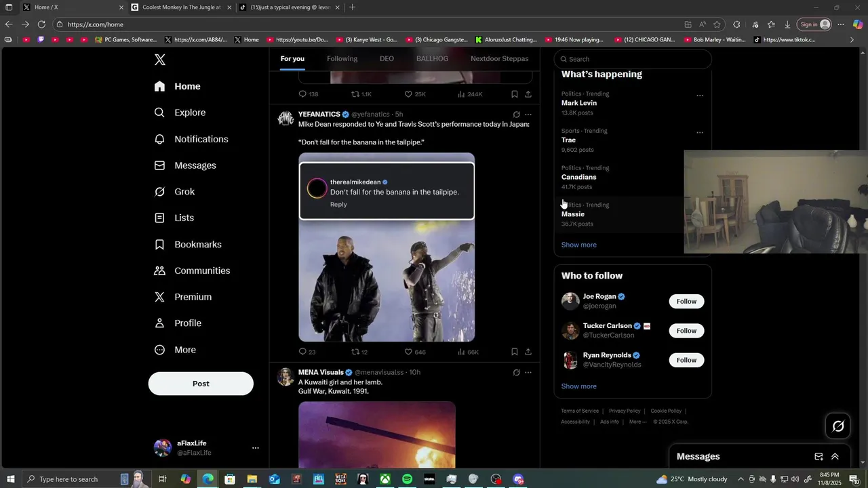Open the Ye and Travis Scott image
Image resolution: width=868 pixels, height=488 pixels.
(387, 247)
